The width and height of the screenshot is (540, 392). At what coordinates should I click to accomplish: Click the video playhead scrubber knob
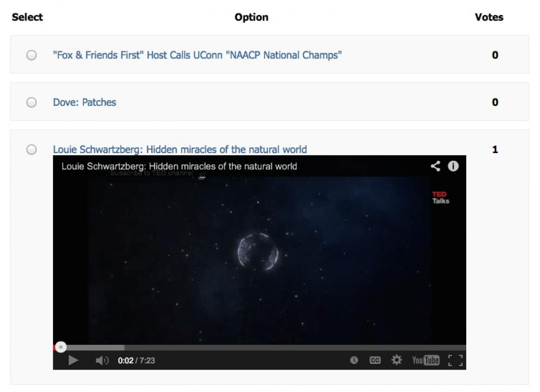point(61,347)
